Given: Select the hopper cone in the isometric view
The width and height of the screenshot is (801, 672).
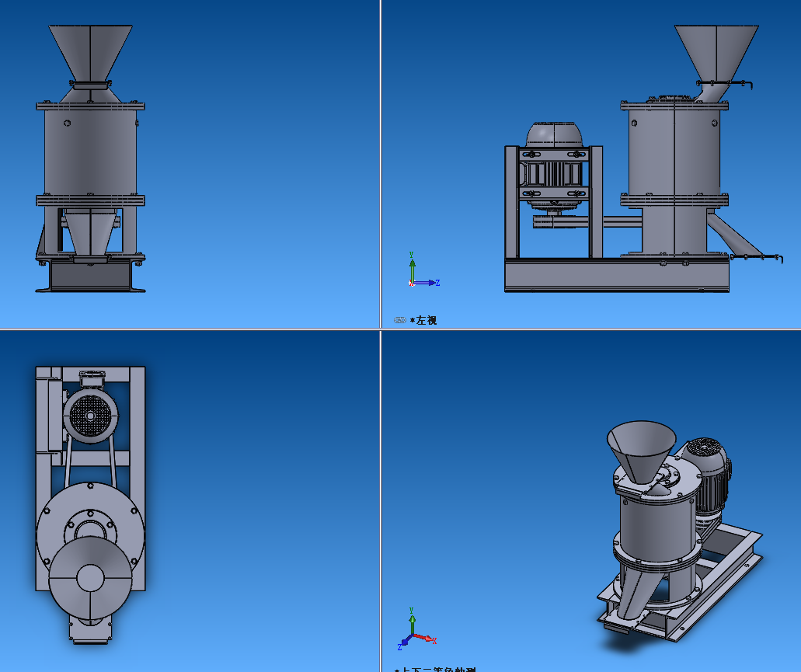Looking at the screenshot, I should pos(640,449).
